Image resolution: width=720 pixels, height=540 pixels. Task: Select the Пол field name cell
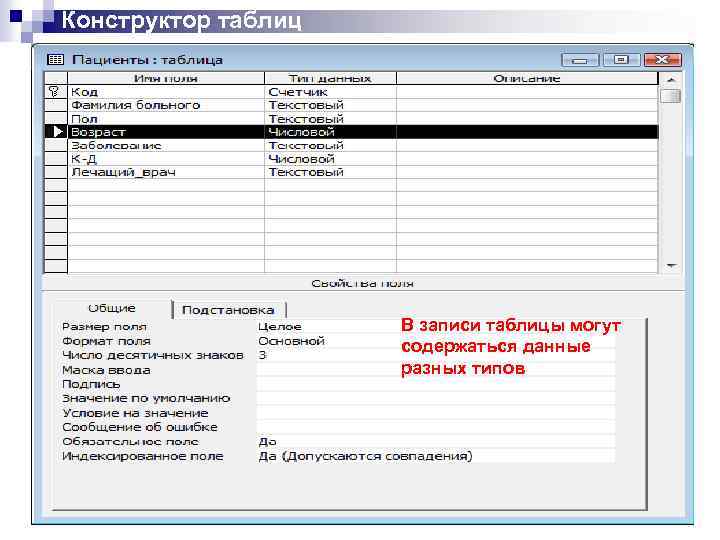click(166, 118)
